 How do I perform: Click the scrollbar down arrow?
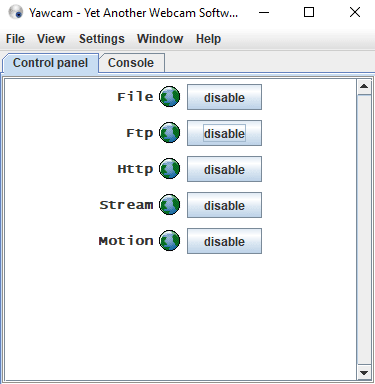click(x=364, y=373)
